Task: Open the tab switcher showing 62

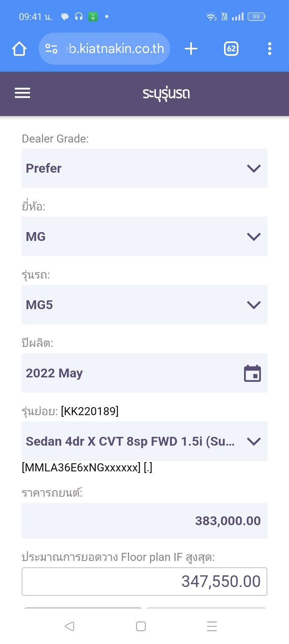Action: 231,49
